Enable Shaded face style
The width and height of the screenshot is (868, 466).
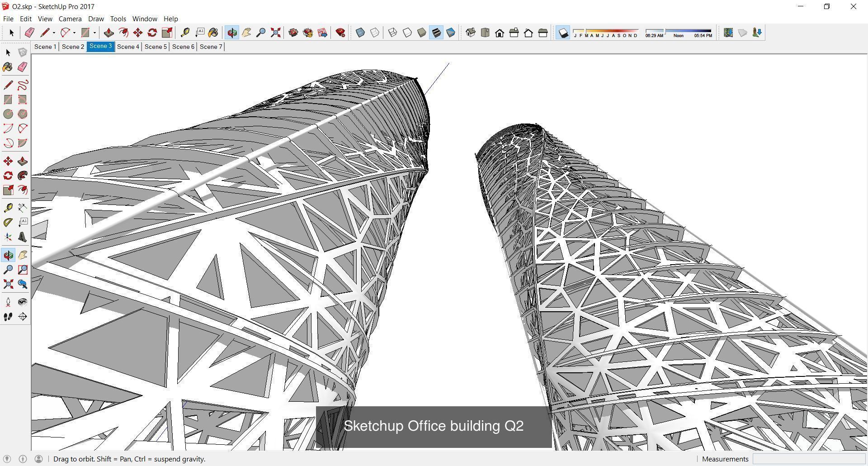[x=422, y=33]
